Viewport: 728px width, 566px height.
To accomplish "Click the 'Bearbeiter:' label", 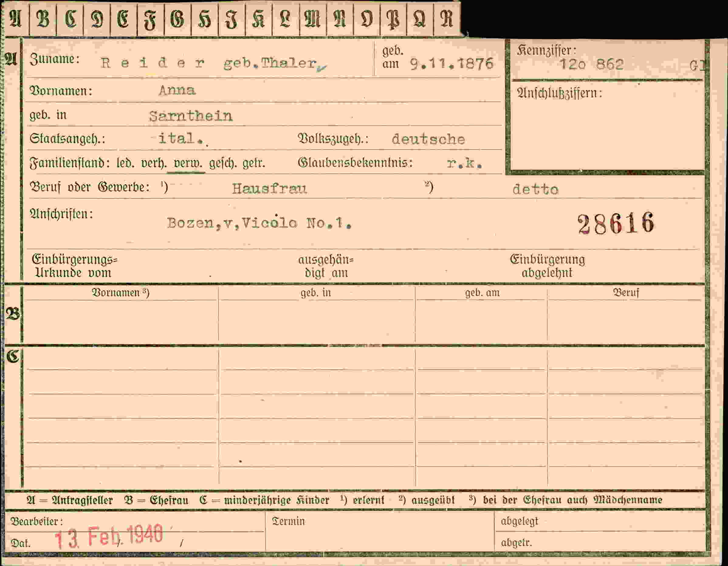I will (37, 521).
